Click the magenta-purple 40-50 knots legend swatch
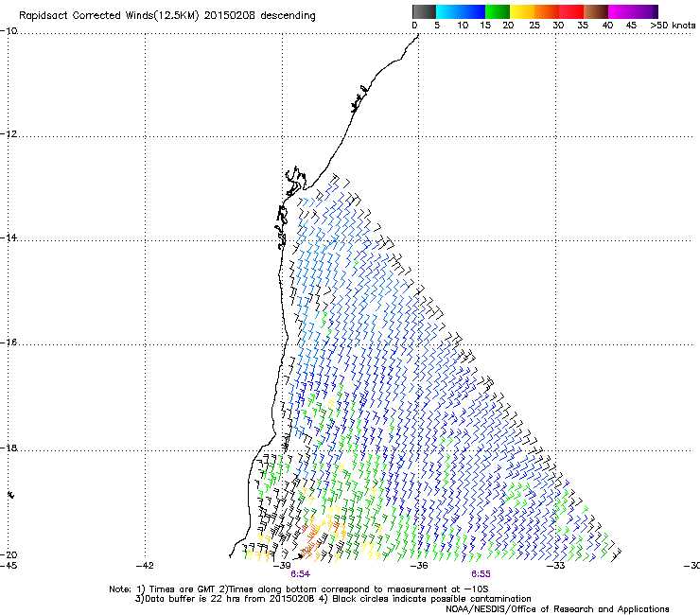700x615 pixels. (x=633, y=11)
